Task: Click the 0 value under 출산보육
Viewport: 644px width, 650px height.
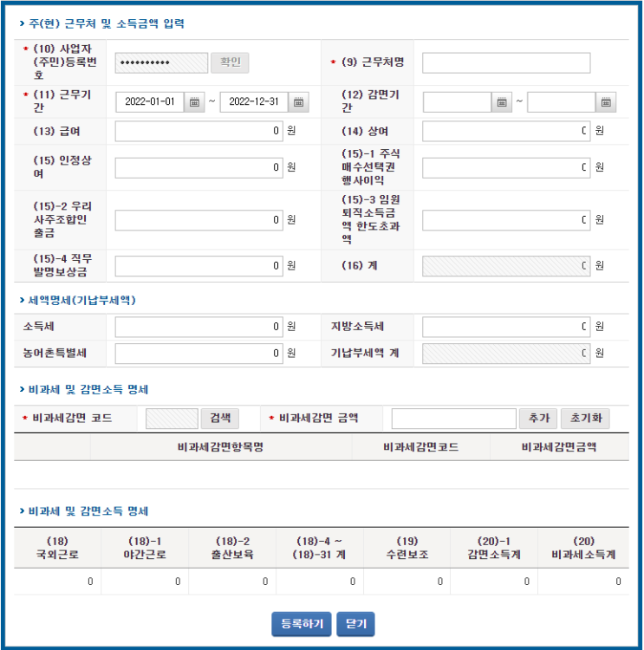Action: click(265, 582)
